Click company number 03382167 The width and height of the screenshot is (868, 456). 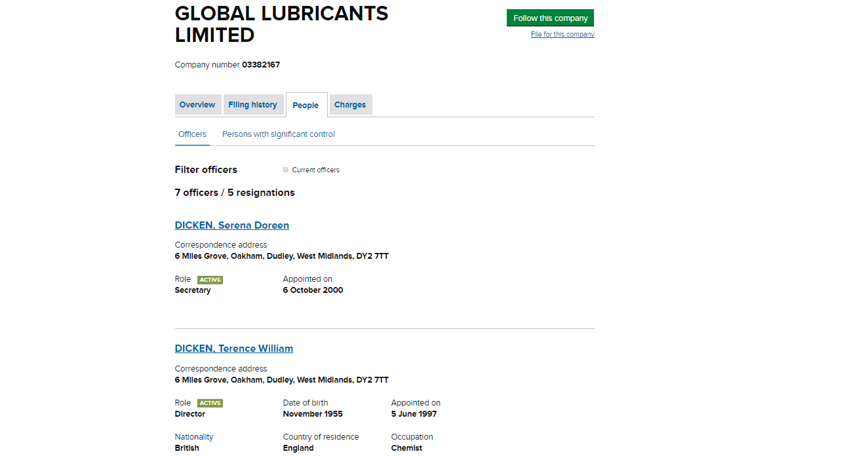pyautogui.click(x=261, y=65)
